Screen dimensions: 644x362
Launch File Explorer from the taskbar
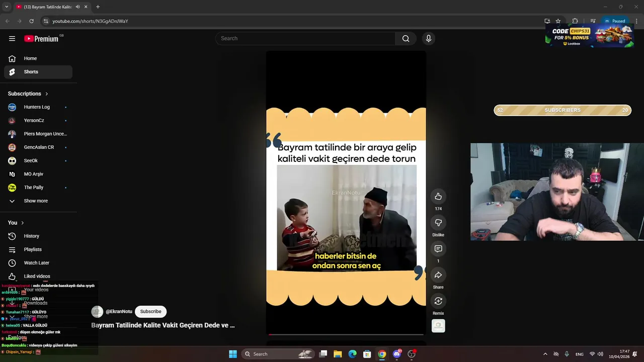click(x=338, y=354)
